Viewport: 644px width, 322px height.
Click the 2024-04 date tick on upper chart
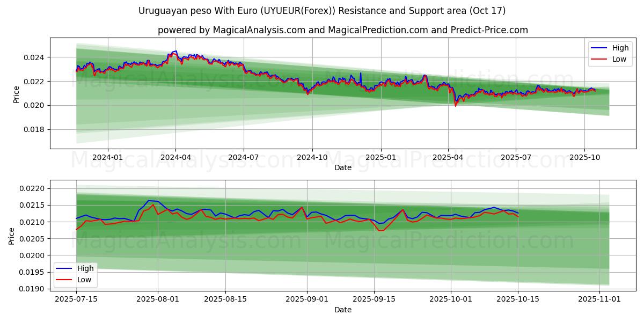point(176,157)
